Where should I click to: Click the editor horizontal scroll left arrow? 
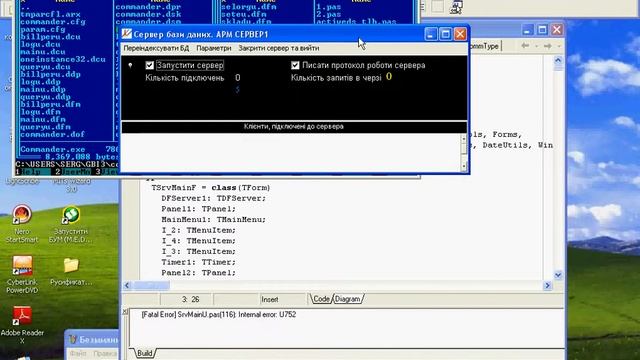[127, 285]
